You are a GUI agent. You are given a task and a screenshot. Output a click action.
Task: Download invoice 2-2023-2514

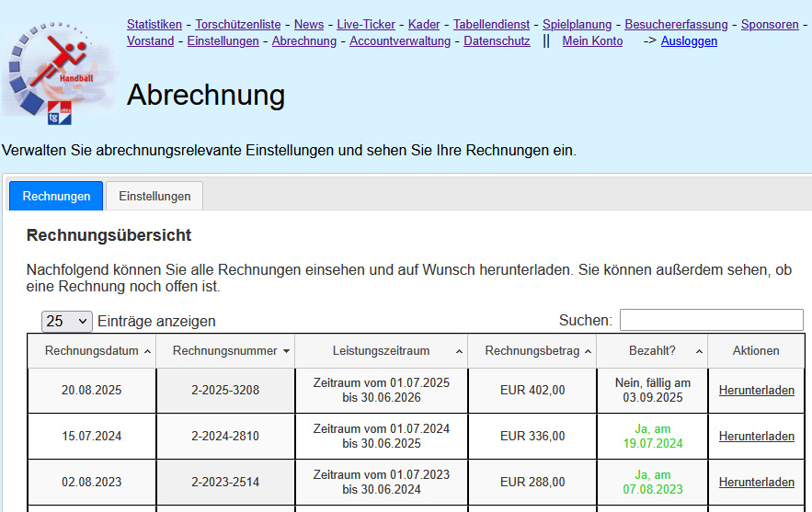pos(756,483)
